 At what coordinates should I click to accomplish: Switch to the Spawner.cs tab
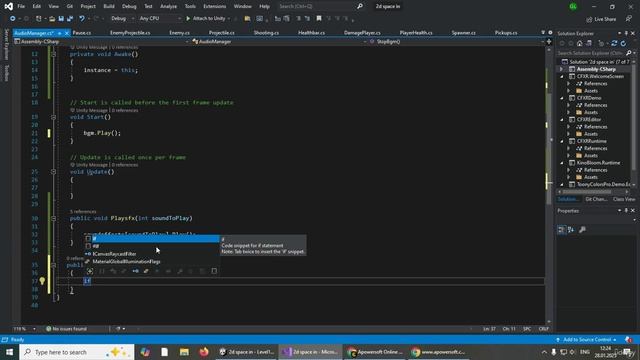463,33
